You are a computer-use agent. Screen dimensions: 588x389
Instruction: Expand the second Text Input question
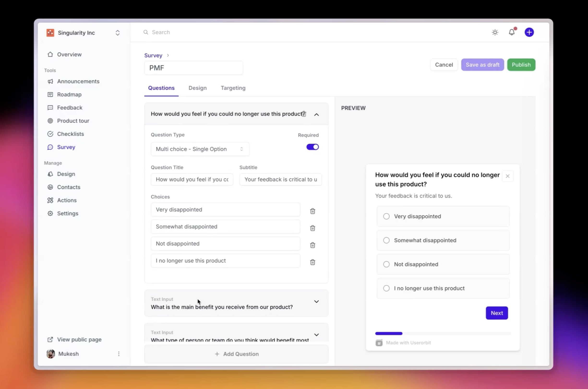click(x=316, y=335)
